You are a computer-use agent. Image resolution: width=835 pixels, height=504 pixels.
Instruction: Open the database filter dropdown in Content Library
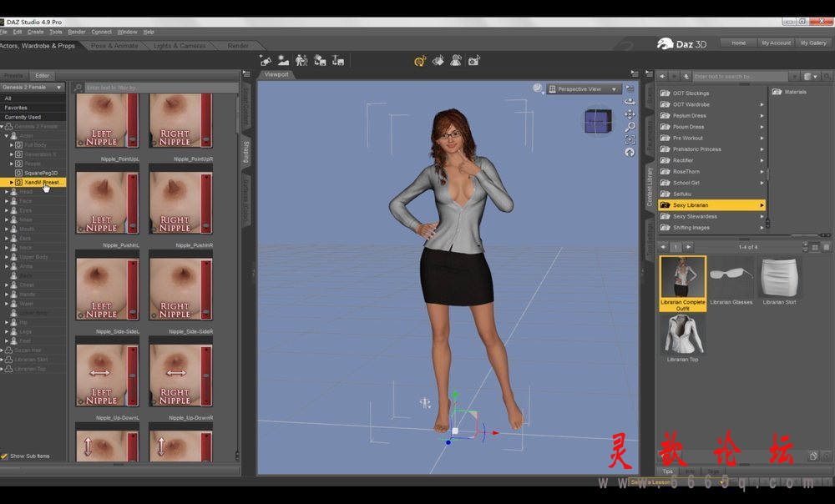click(811, 77)
